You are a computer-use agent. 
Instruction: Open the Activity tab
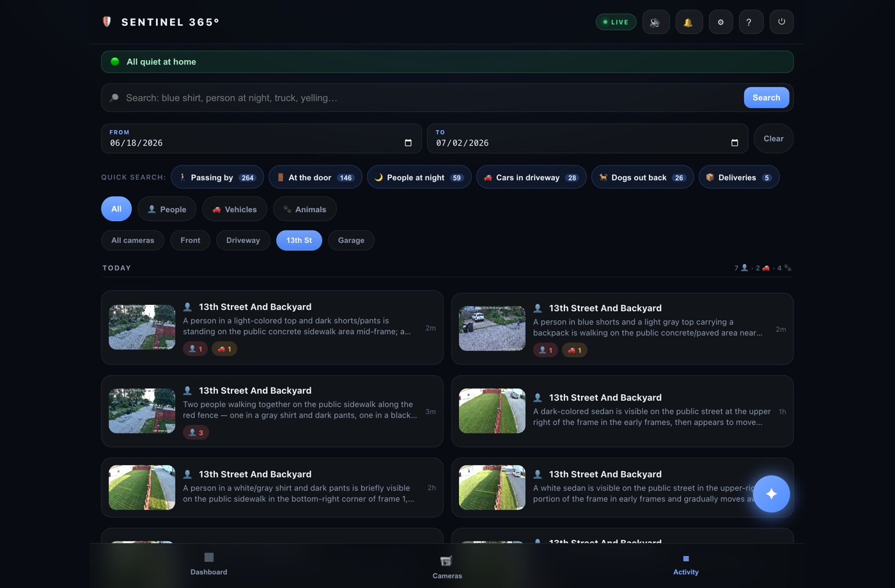[686, 564]
